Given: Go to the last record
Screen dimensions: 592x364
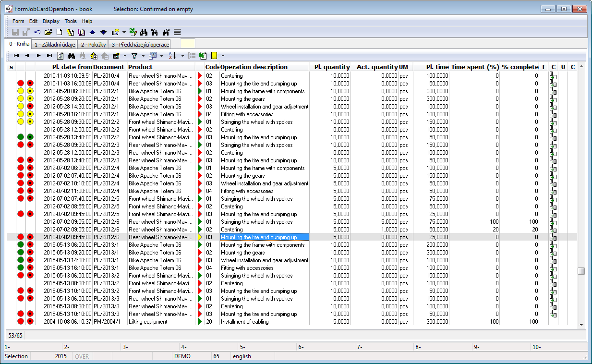Looking at the screenshot, I should pos(49,56).
